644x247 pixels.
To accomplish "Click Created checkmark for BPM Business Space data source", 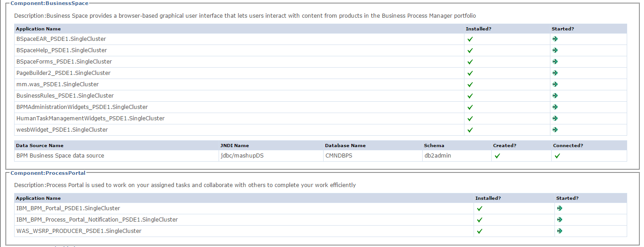I will pyautogui.click(x=497, y=156).
